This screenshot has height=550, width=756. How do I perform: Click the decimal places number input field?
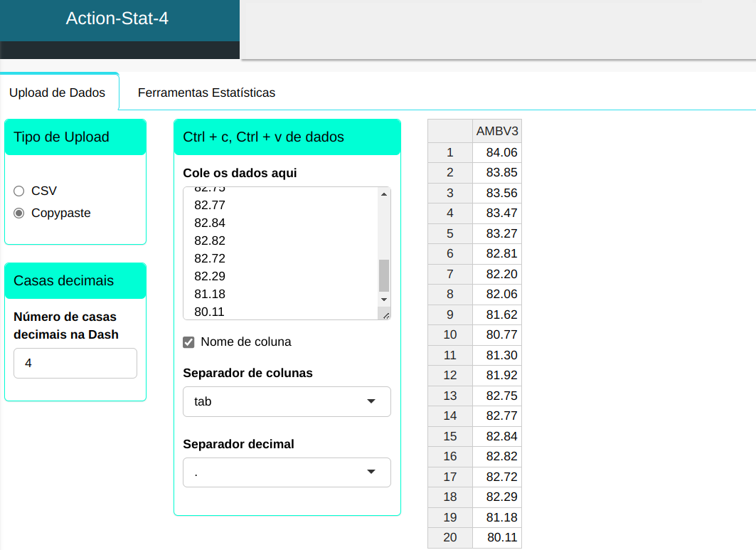[75, 363]
